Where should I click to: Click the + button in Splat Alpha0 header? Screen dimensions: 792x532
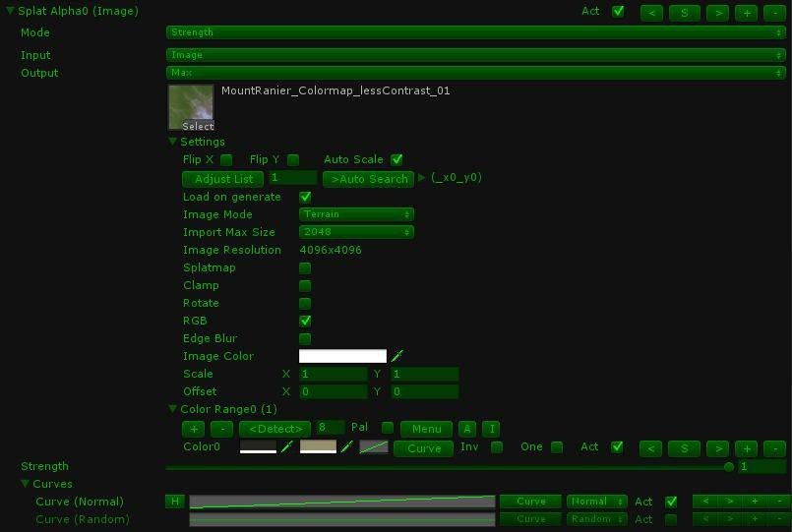point(746,13)
